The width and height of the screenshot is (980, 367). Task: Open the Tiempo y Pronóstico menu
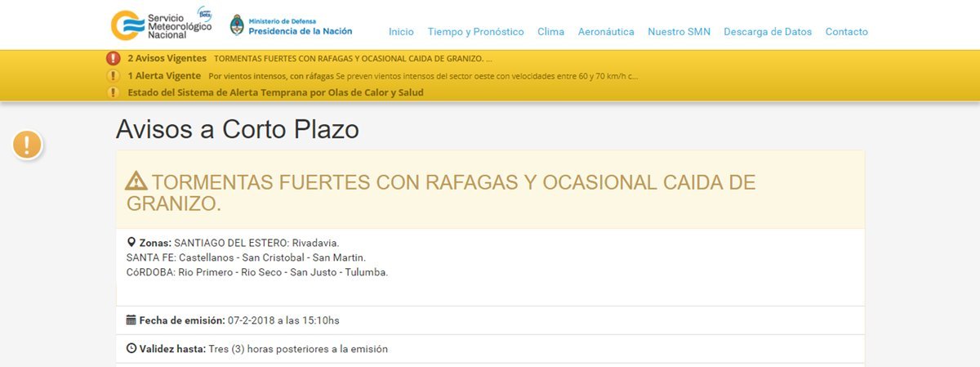(x=475, y=32)
